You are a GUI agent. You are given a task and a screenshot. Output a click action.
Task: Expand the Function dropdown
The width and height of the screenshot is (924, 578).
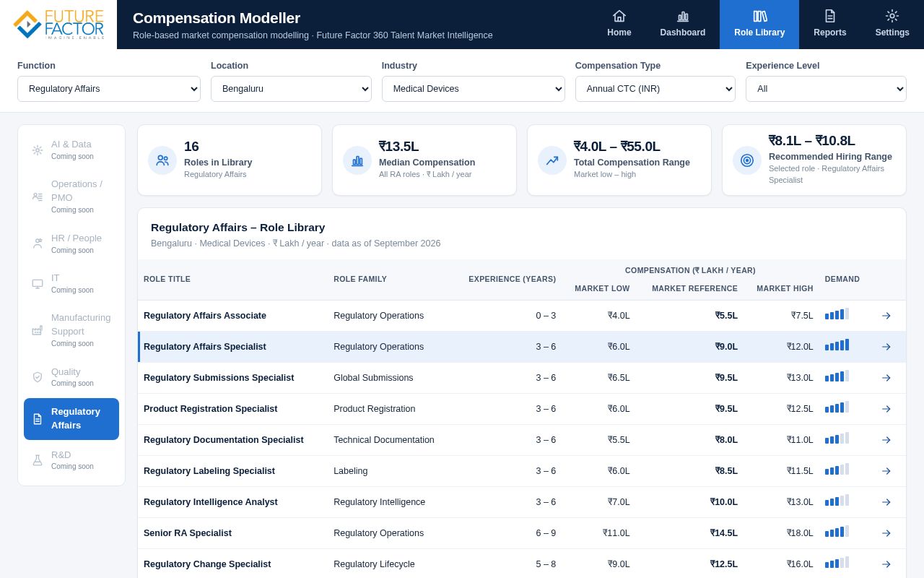[x=109, y=89]
